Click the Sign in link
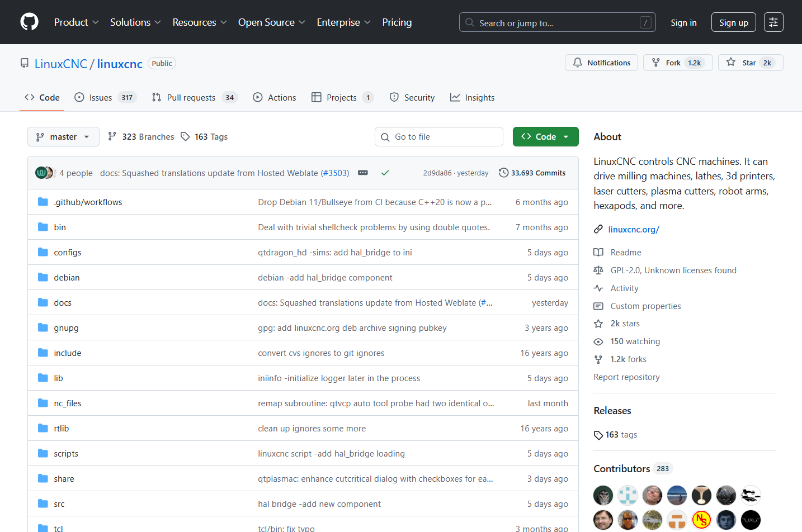 683,22
